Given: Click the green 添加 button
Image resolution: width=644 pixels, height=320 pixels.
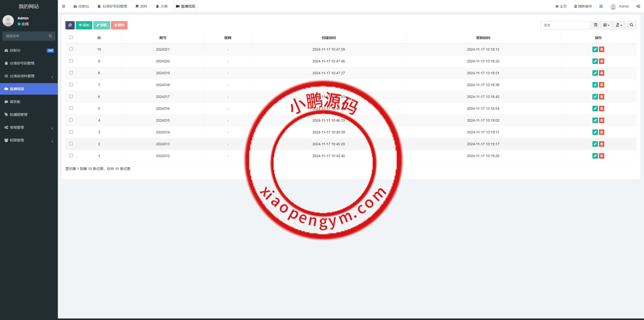Looking at the screenshot, I should (84, 25).
